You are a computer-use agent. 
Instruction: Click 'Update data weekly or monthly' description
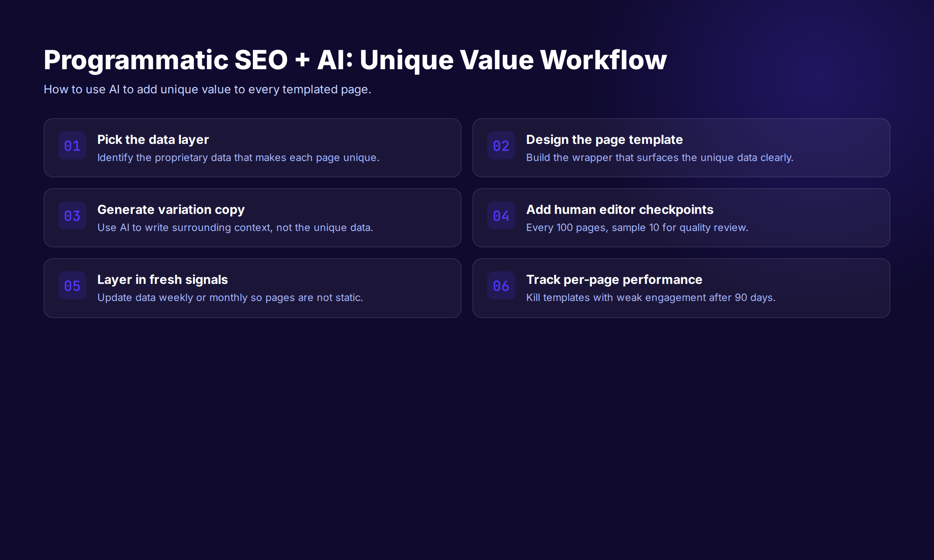coord(230,297)
